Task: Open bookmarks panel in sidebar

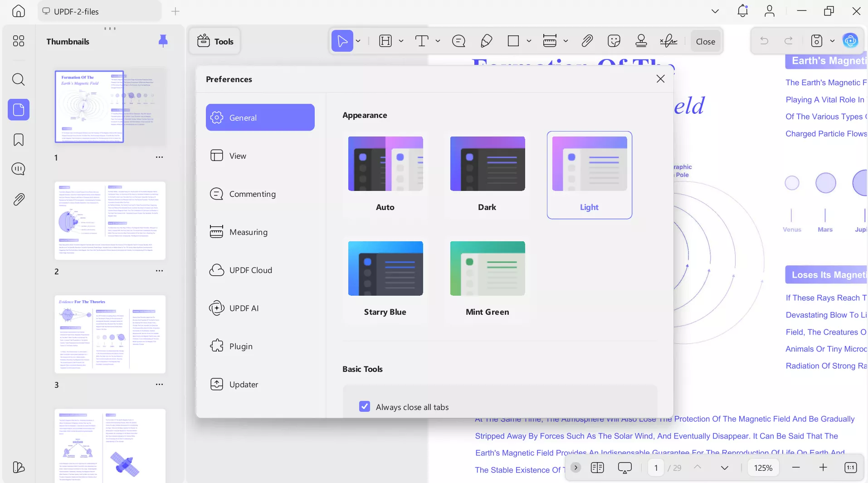Action: (18, 140)
